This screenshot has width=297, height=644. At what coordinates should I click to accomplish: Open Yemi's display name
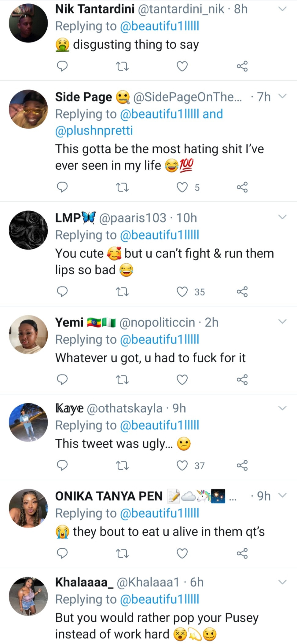click(x=69, y=322)
